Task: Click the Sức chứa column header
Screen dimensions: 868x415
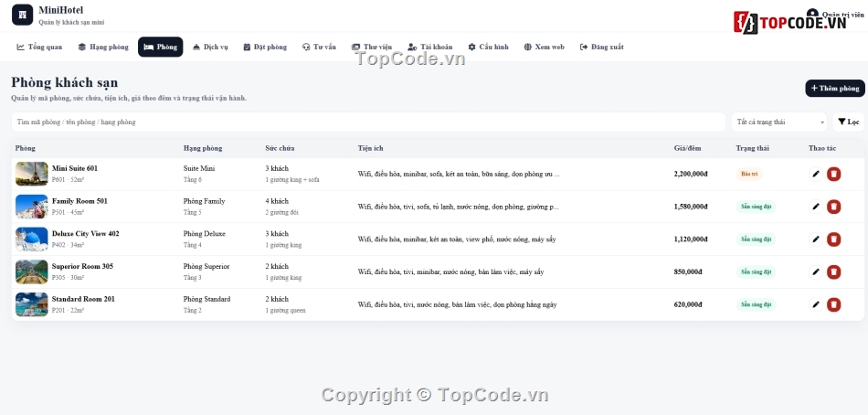Action: pyautogui.click(x=280, y=148)
